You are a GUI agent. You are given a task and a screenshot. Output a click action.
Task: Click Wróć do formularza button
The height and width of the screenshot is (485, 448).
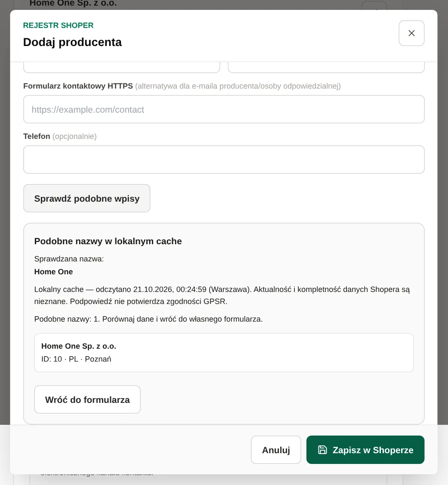(87, 399)
